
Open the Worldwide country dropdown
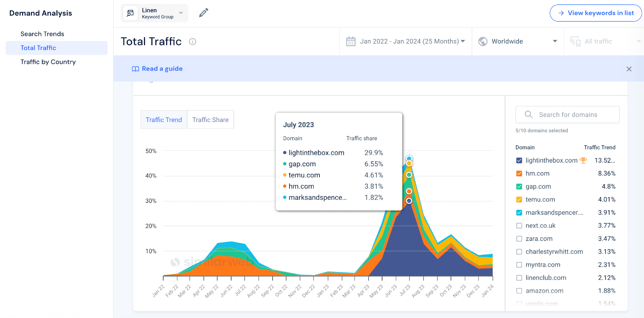[x=518, y=41]
